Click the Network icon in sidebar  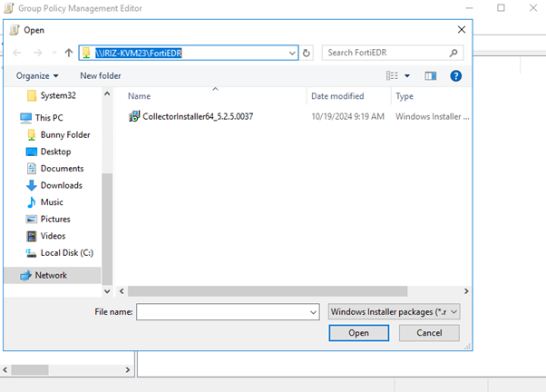click(x=25, y=276)
